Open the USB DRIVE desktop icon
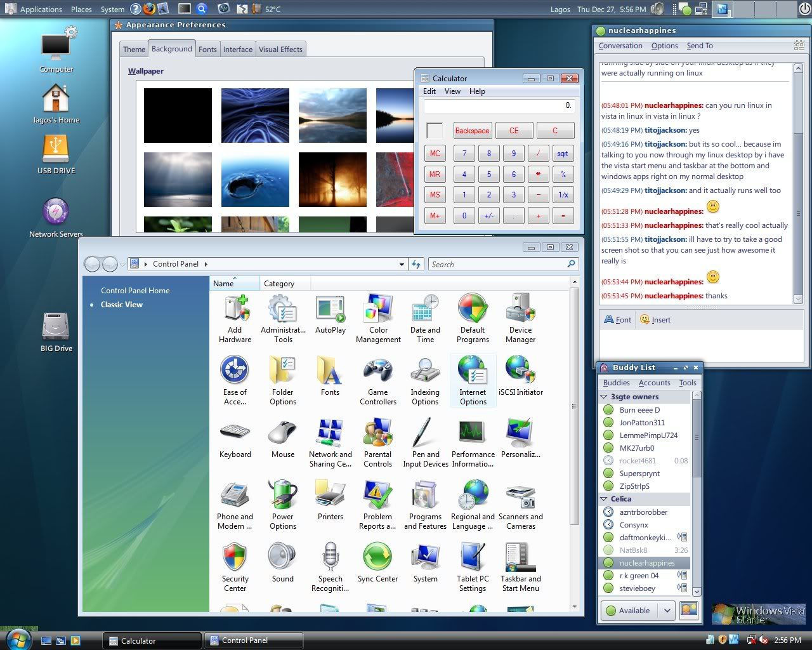The image size is (812, 650). click(56, 154)
